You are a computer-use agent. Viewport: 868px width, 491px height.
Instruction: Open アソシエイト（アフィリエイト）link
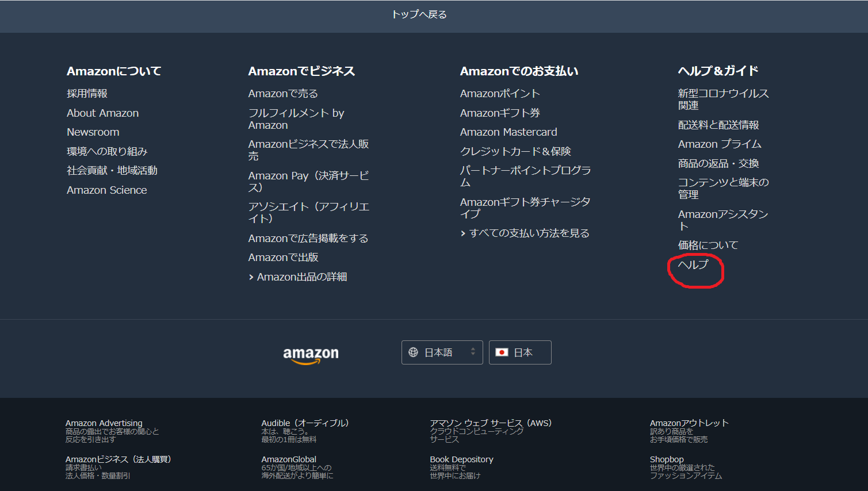tap(309, 213)
